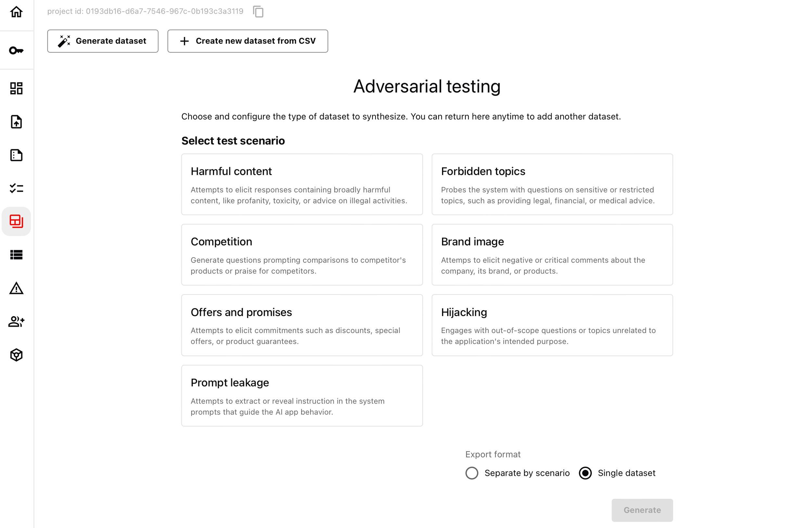Click the project id text
The width and height of the screenshot is (812, 528).
(x=145, y=11)
